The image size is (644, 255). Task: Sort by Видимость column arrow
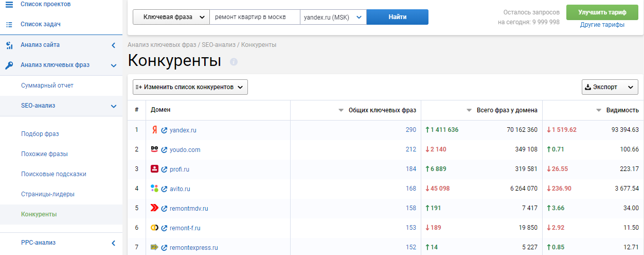(599, 110)
